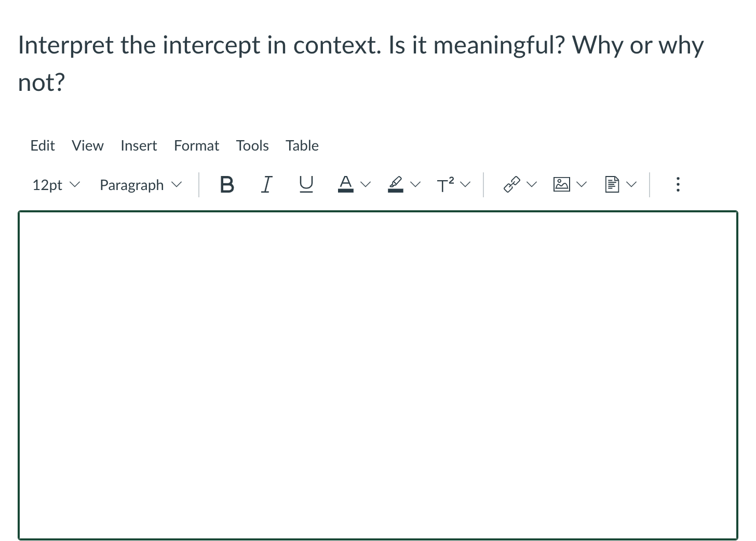Expand the image insert options chevron
This screenshot has height=541, width=756.
click(x=582, y=184)
